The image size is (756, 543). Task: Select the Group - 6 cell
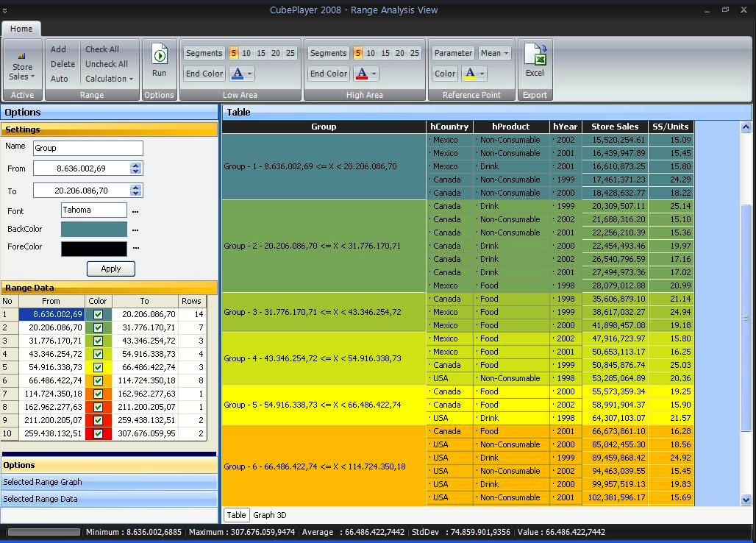(x=324, y=466)
